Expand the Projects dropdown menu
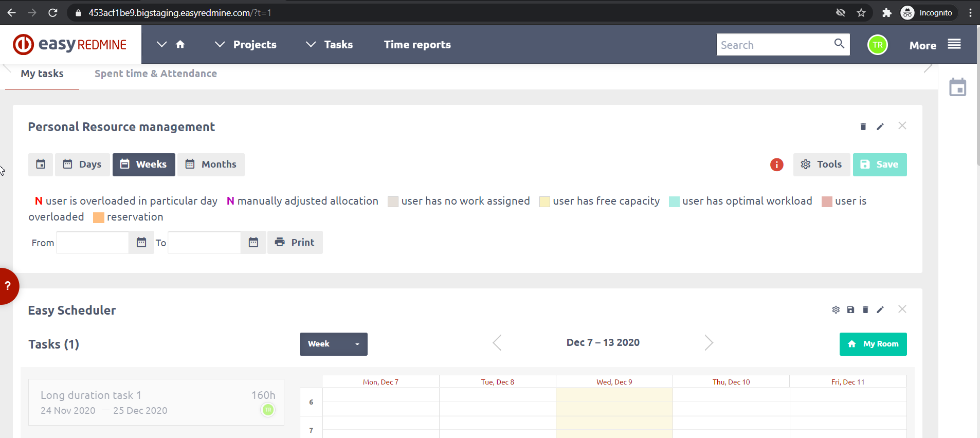 (x=220, y=45)
